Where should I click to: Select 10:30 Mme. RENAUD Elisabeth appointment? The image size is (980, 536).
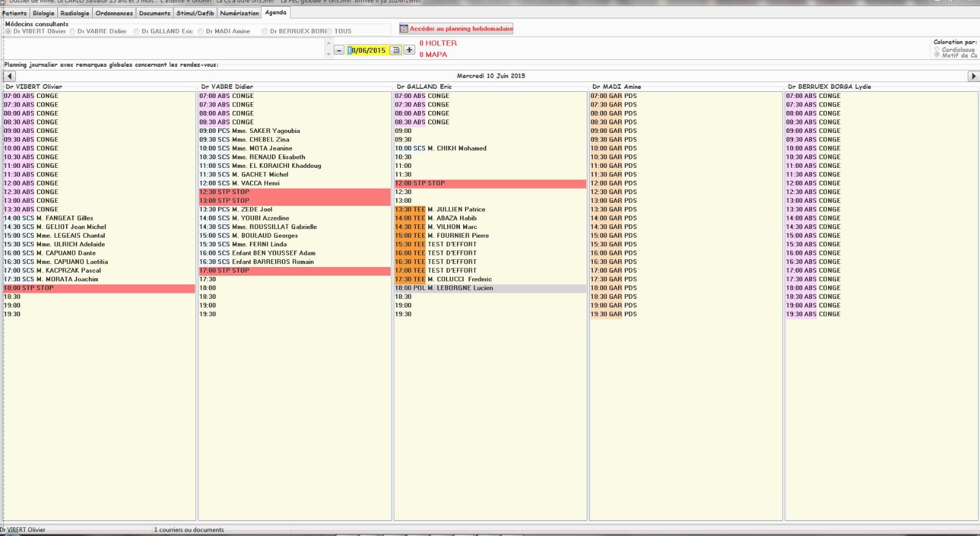tap(295, 157)
